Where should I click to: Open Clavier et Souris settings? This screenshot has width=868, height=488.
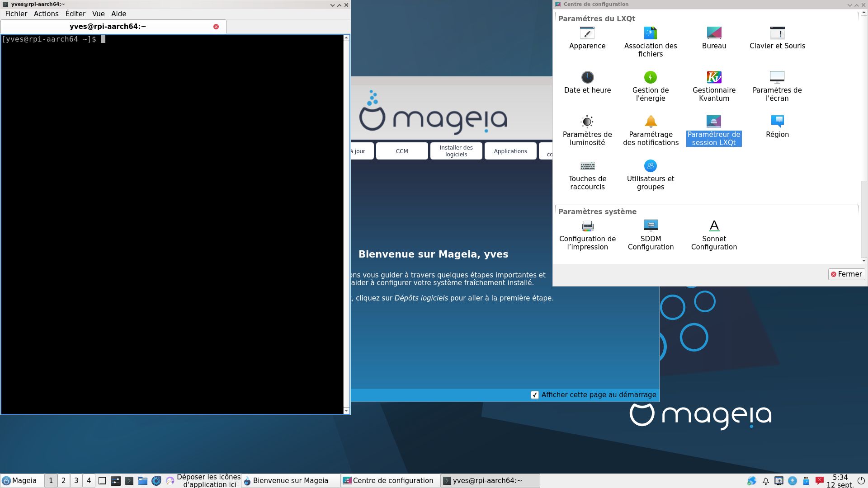777,38
